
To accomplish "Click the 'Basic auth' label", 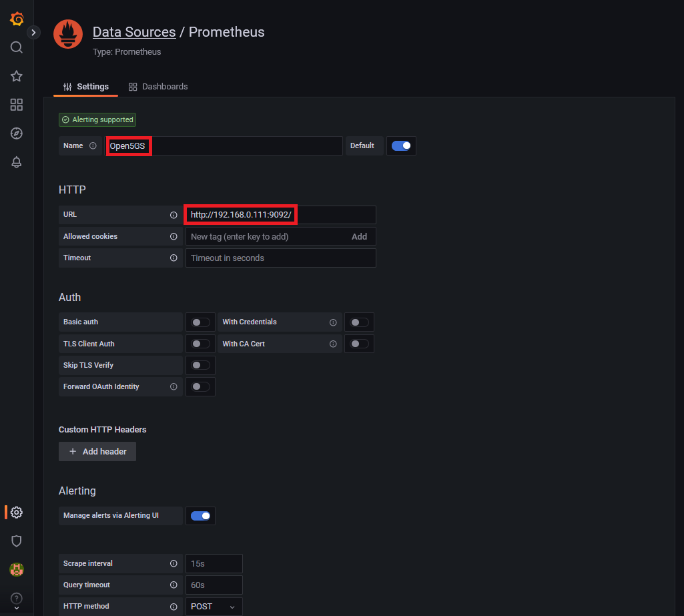I will pyautogui.click(x=81, y=322).
